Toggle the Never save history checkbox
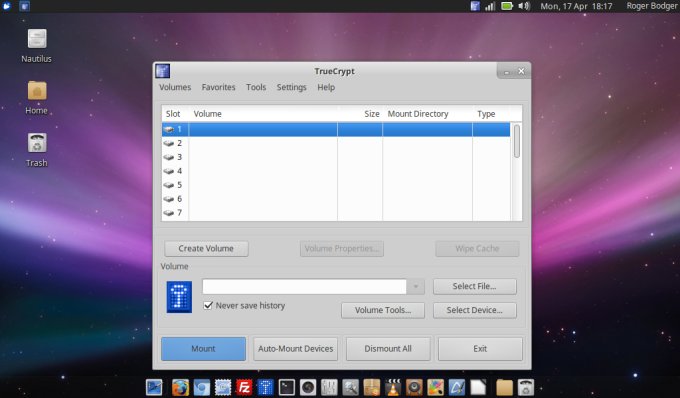 (208, 305)
